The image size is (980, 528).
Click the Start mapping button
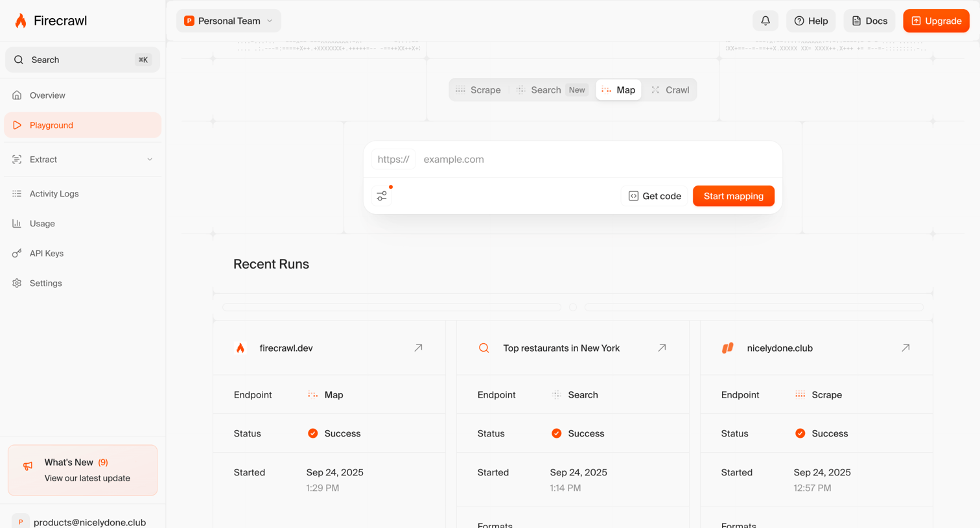[734, 196]
